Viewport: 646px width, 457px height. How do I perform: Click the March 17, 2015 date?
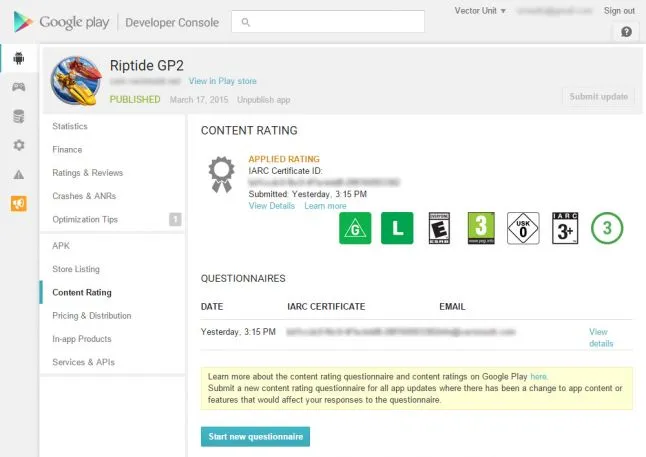(199, 100)
